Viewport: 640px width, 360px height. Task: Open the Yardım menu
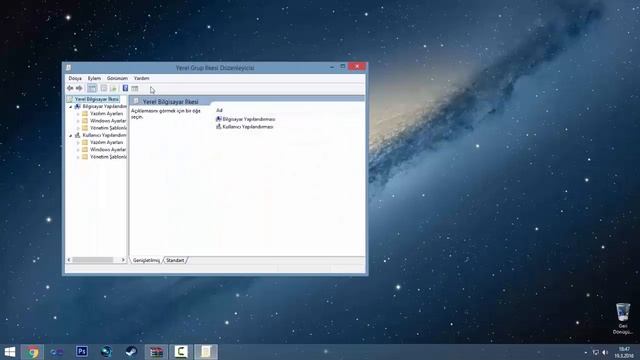click(x=142, y=78)
